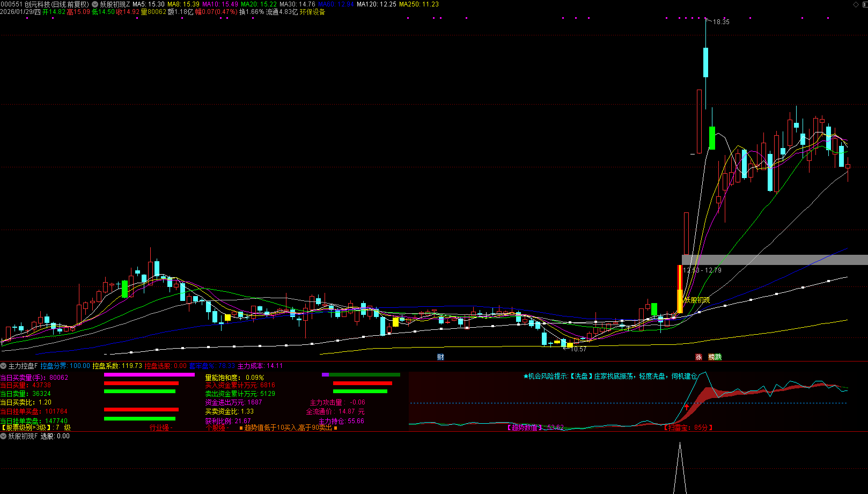The width and height of the screenshot is (868, 494).
Task: Click the volume value 量80062
Action: pos(153,12)
